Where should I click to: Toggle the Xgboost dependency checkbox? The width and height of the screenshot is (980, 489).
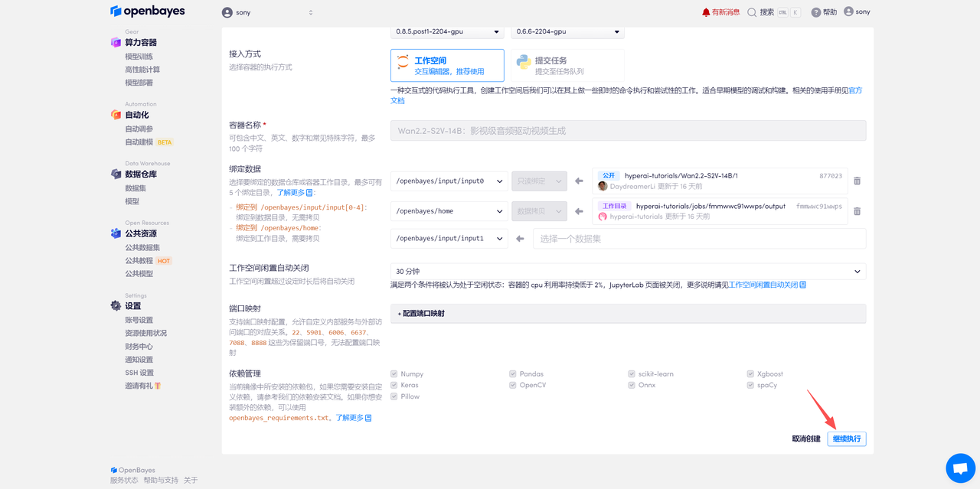(750, 374)
